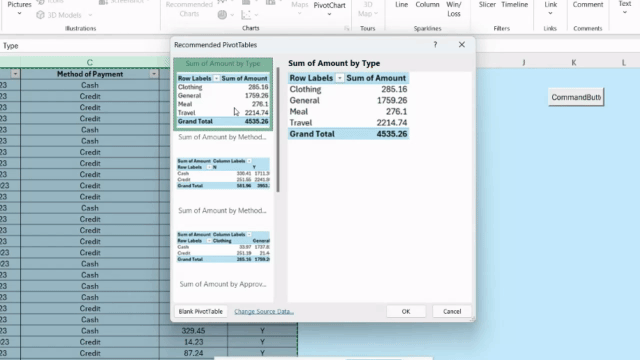Add a Timeline filter
This screenshot has width=640, height=360.
coord(514,5)
